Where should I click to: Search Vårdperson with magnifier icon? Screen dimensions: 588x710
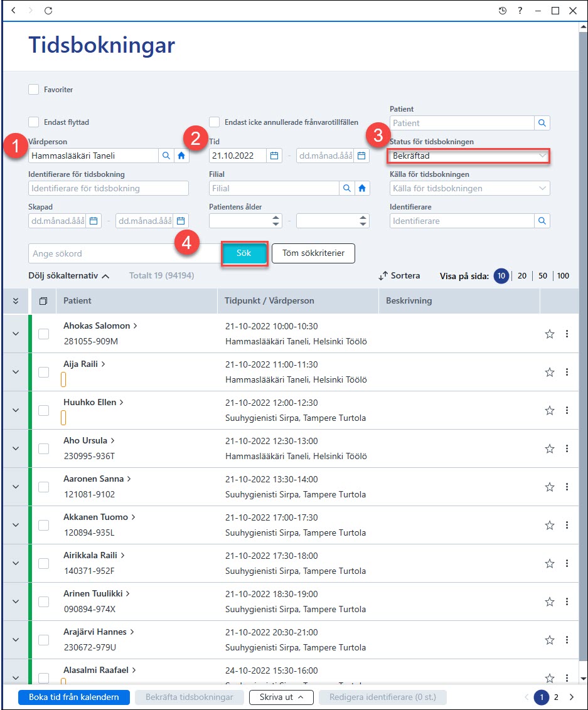point(166,156)
